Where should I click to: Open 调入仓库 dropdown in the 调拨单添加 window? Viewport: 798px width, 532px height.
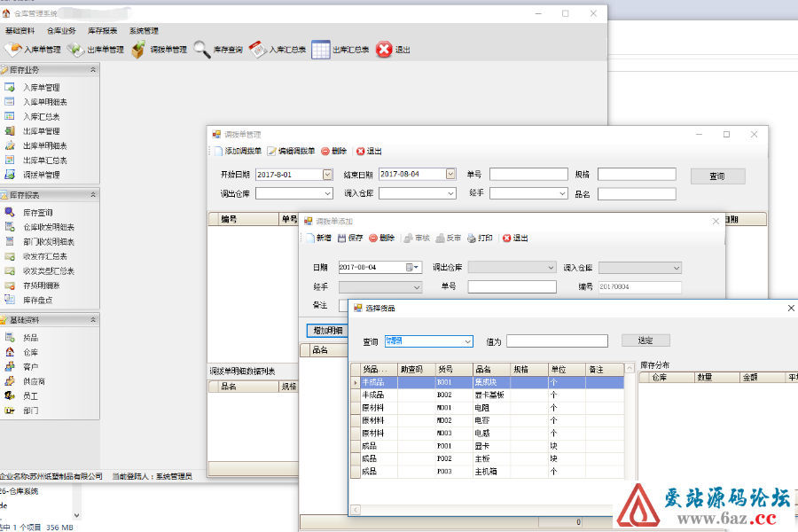[x=677, y=268]
